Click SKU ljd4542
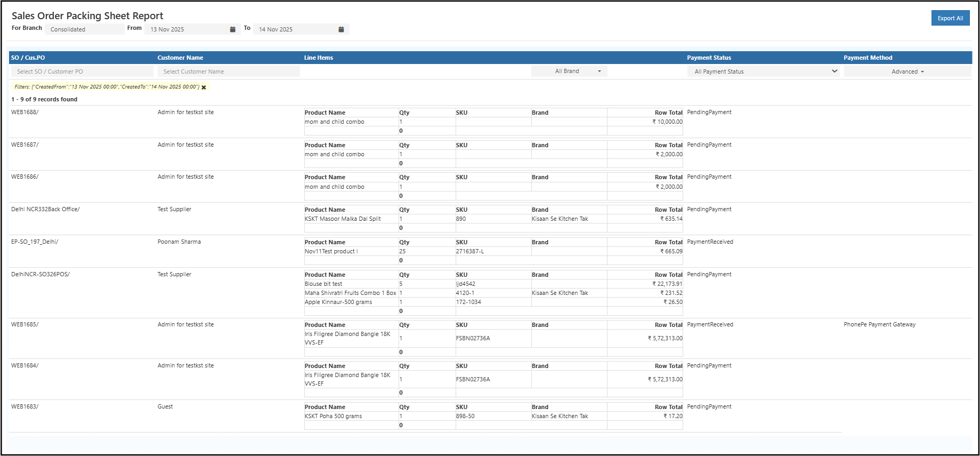 pos(466,284)
